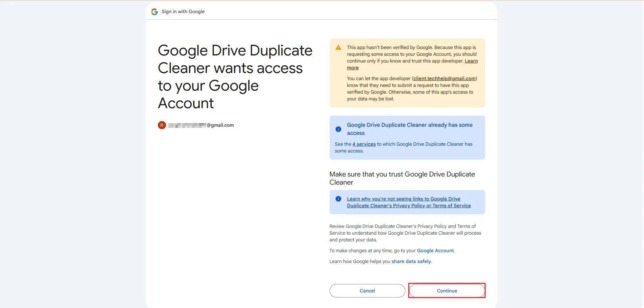Click the 'Google Drive Duplicate Cleaner wants access' heading

(235, 77)
